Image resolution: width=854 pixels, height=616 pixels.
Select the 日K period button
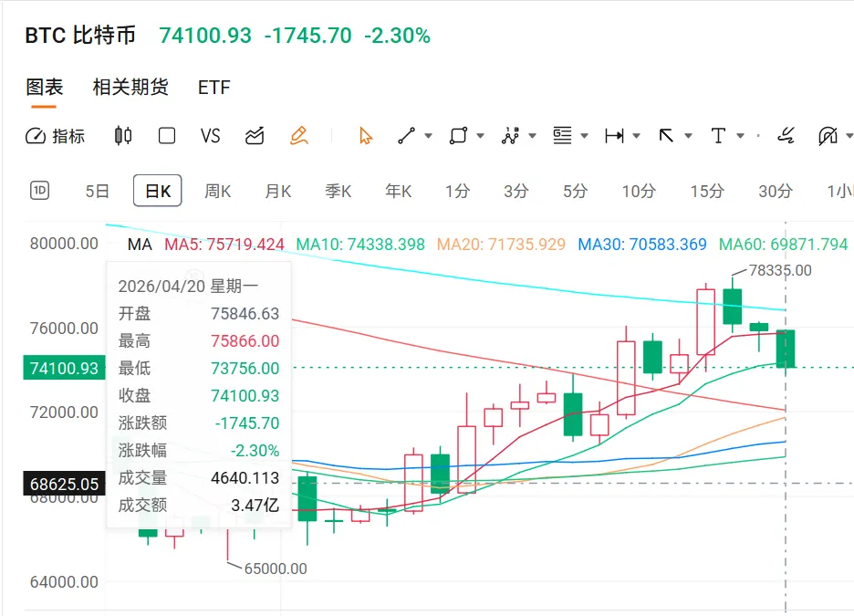(x=158, y=191)
